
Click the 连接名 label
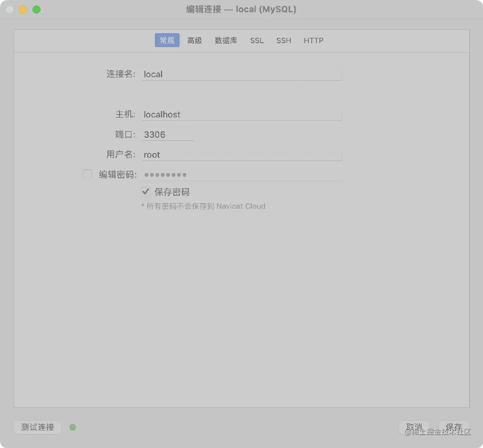(x=121, y=74)
